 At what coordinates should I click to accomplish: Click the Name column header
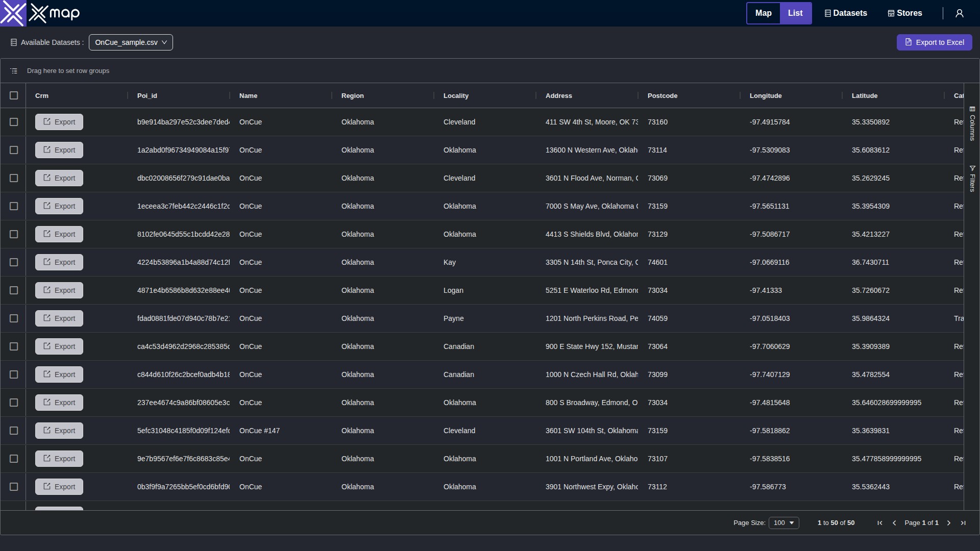(x=249, y=95)
